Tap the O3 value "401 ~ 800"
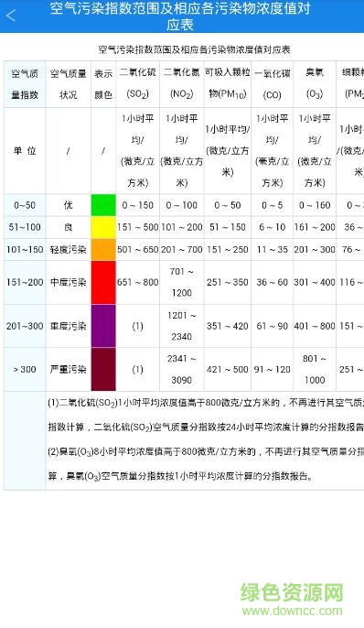The image size is (364, 628). [315, 326]
